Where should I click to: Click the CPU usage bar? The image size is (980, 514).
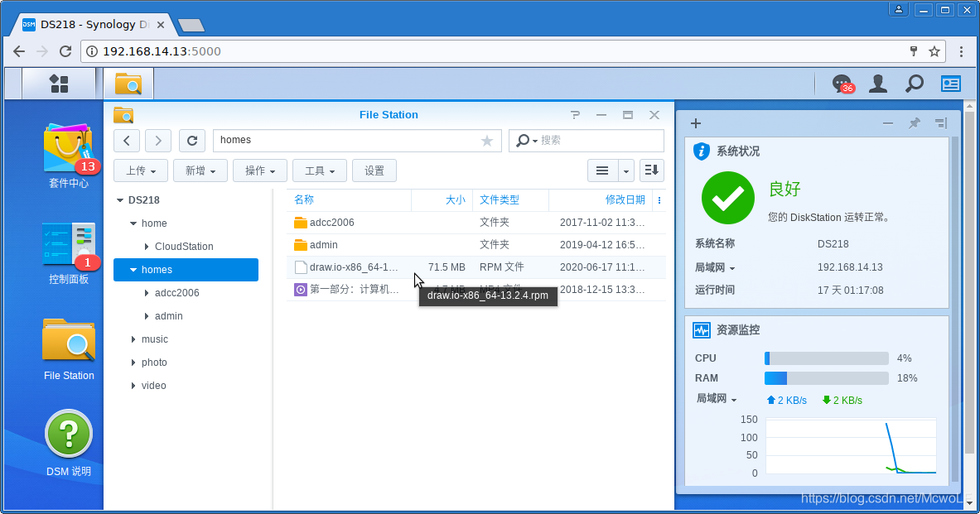click(826, 358)
